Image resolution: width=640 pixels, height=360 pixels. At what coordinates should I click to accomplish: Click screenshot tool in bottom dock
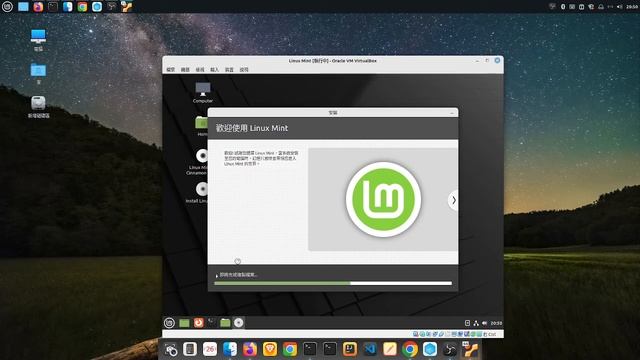[171, 349]
